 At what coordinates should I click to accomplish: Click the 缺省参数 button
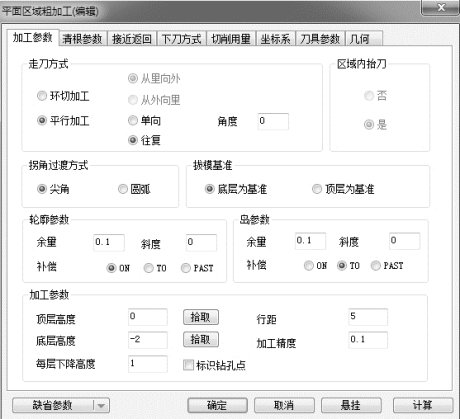53,406
